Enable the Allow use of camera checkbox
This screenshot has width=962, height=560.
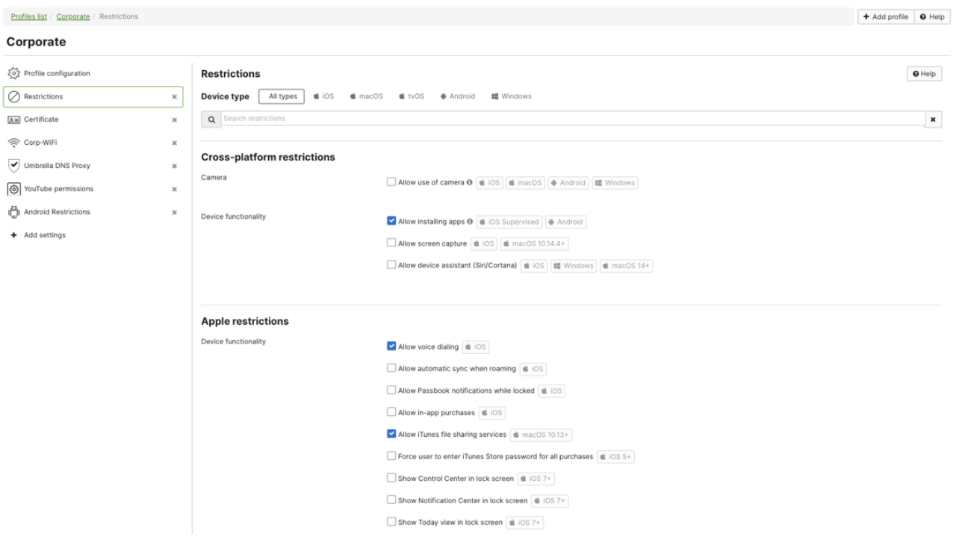coord(391,182)
